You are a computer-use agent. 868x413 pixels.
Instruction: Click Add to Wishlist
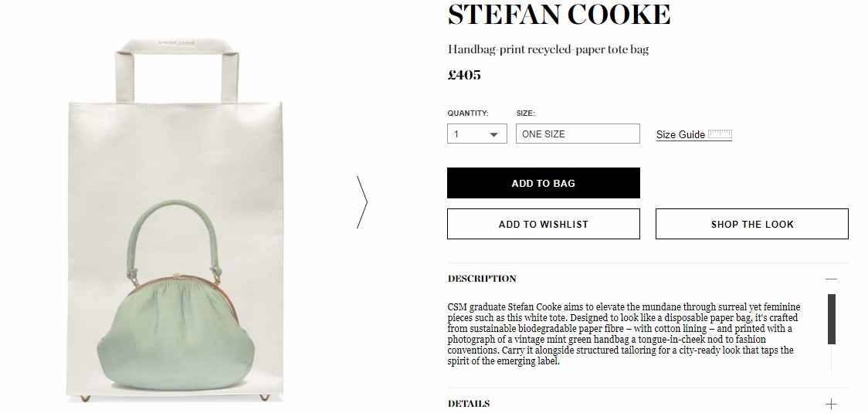coord(543,224)
